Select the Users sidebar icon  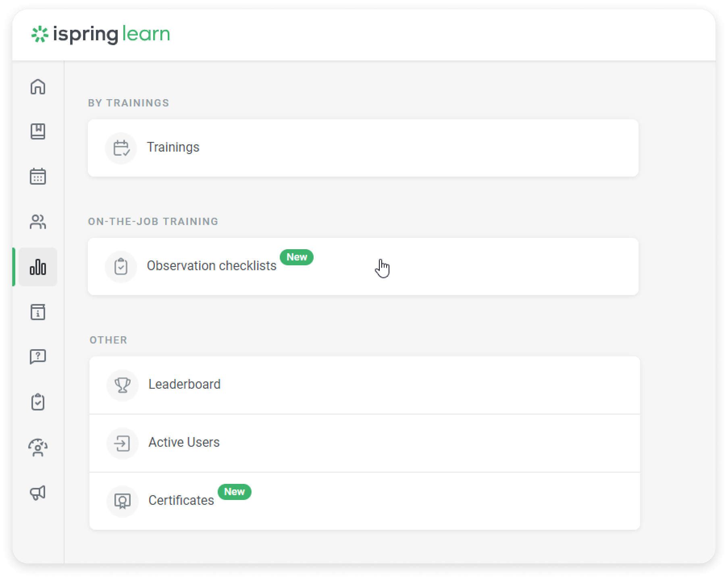(x=38, y=222)
